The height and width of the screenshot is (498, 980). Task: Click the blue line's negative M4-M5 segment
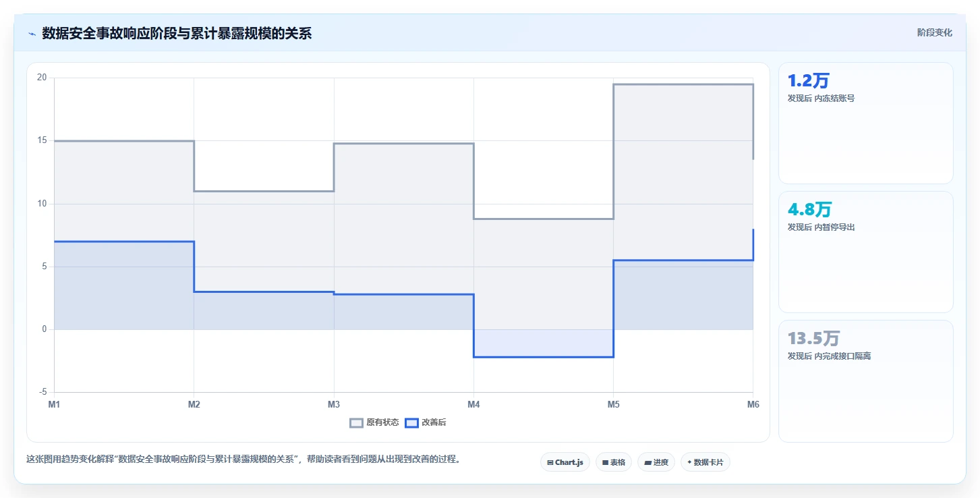click(544, 357)
